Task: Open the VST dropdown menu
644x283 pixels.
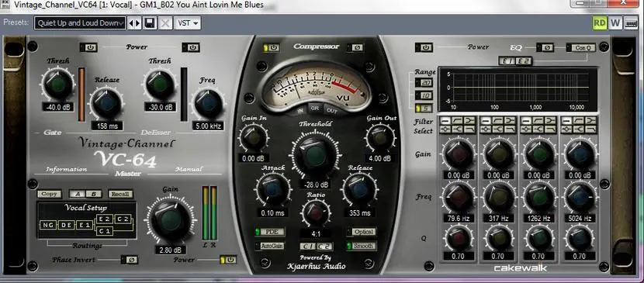Action: 188,23
